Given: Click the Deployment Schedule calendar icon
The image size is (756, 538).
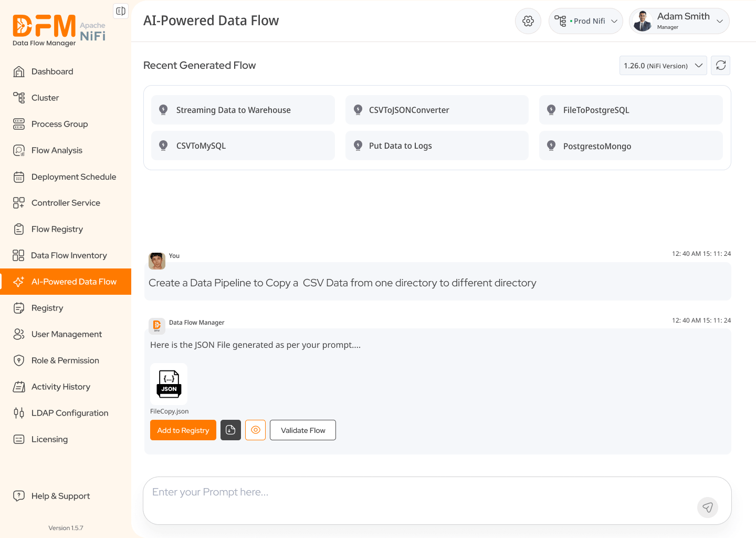Looking at the screenshot, I should tap(19, 177).
